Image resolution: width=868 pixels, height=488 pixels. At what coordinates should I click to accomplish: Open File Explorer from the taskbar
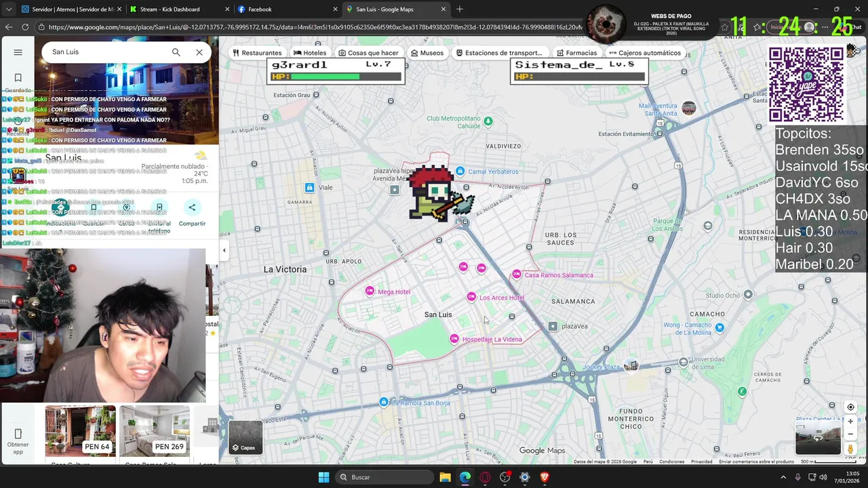[445, 477]
